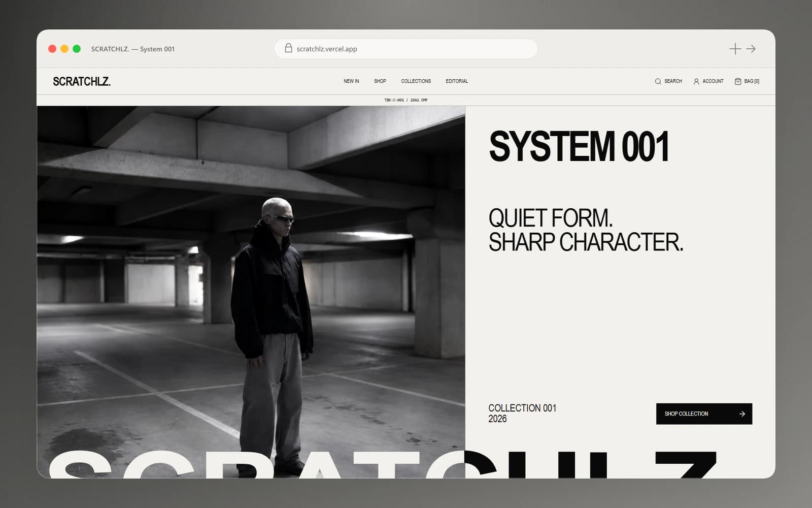Click the green maximize window dot

(77, 49)
